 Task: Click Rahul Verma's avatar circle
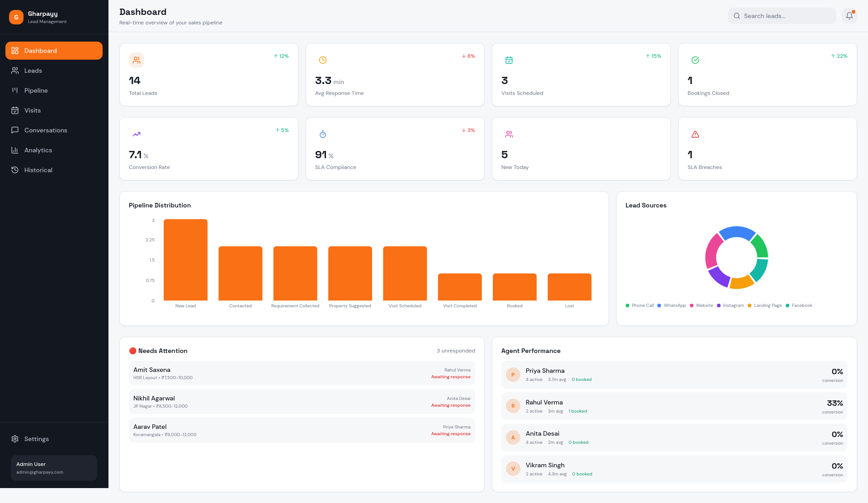(x=513, y=406)
